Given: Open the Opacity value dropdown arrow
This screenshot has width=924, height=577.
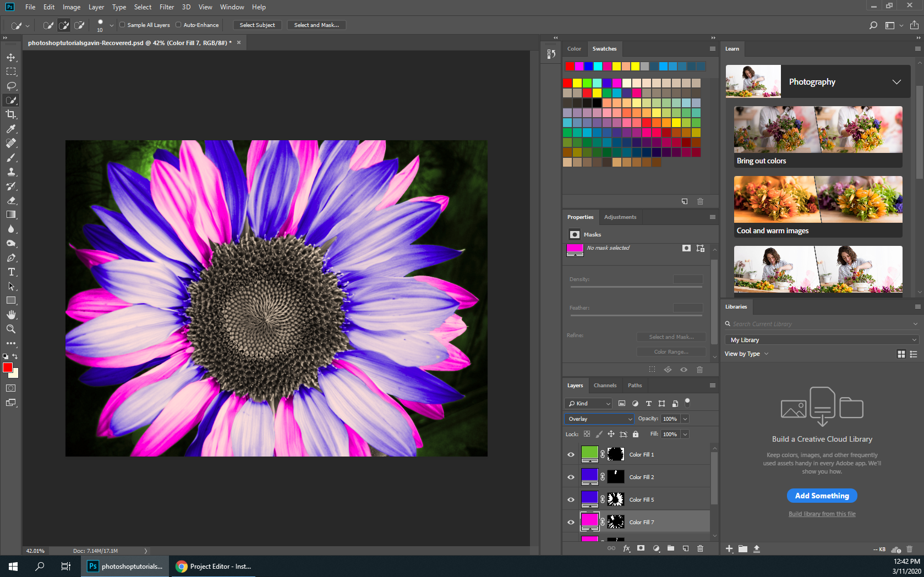Looking at the screenshot, I should pos(685,419).
